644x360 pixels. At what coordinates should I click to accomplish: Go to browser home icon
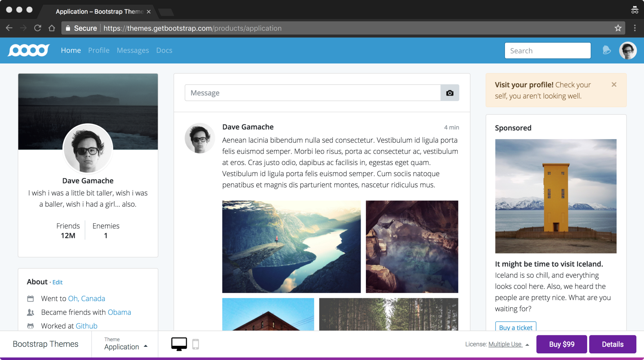(52, 28)
